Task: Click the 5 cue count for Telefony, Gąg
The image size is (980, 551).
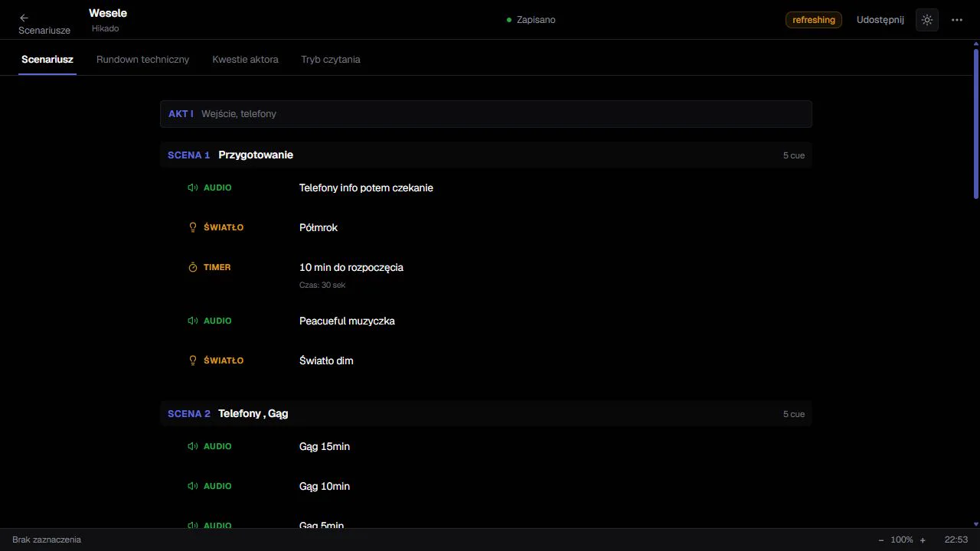Action: [794, 414]
